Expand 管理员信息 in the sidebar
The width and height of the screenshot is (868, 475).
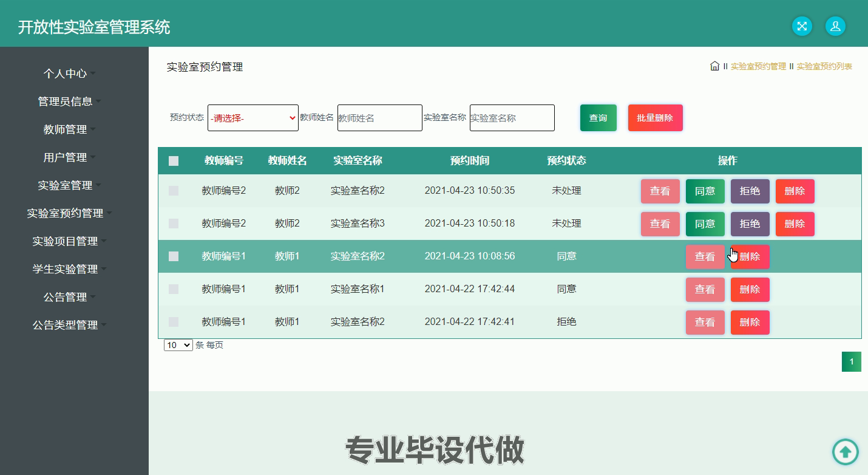pyautogui.click(x=69, y=101)
